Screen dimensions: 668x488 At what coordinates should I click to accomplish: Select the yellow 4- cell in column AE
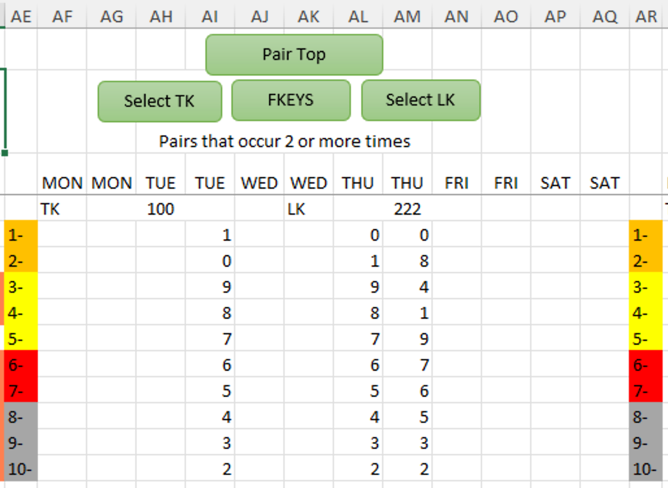tap(21, 313)
